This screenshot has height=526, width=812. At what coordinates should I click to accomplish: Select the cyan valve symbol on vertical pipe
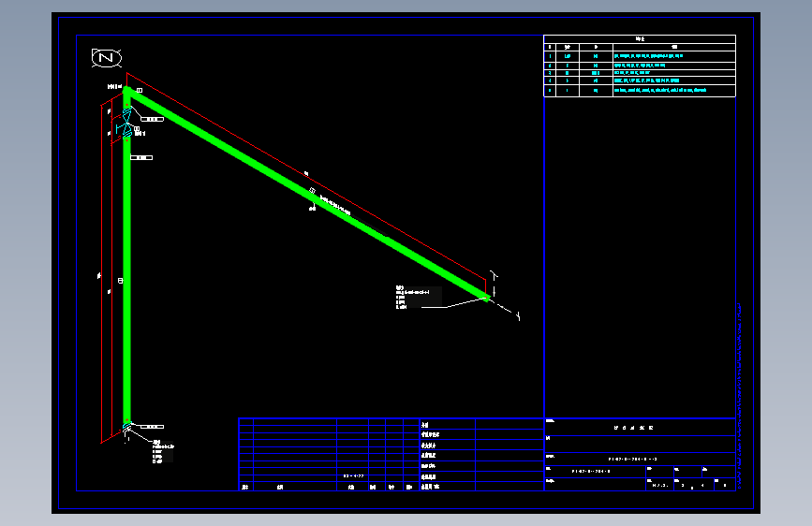[125, 123]
